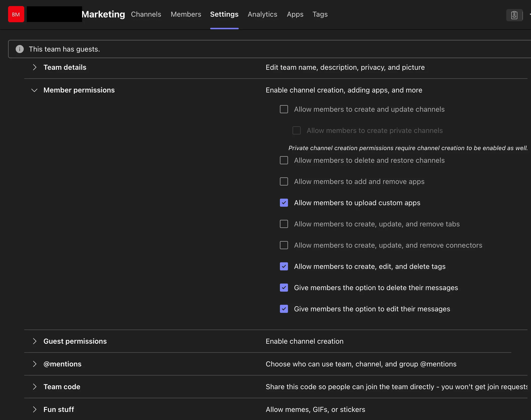Uncheck allow members to create, edit, delete tags

pyautogui.click(x=284, y=266)
